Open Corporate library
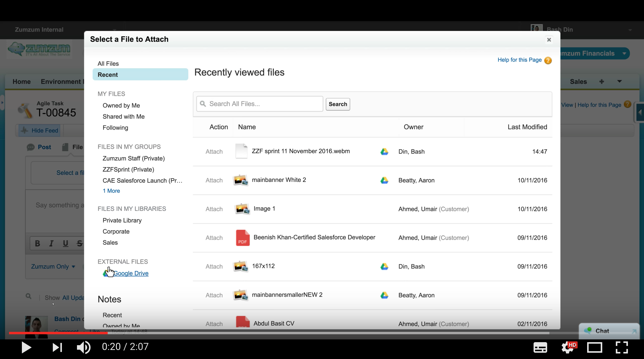 click(116, 231)
